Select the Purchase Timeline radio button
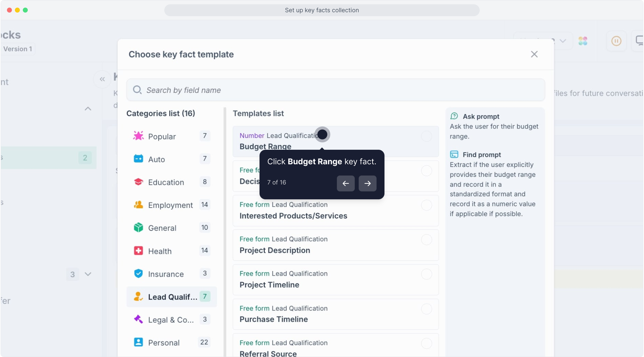This screenshot has width=644, height=357. tap(426, 309)
